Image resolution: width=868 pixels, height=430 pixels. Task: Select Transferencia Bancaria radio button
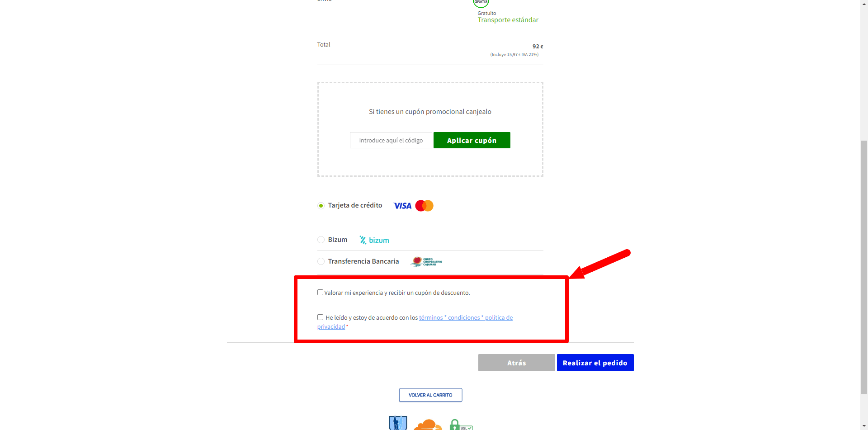(x=321, y=261)
